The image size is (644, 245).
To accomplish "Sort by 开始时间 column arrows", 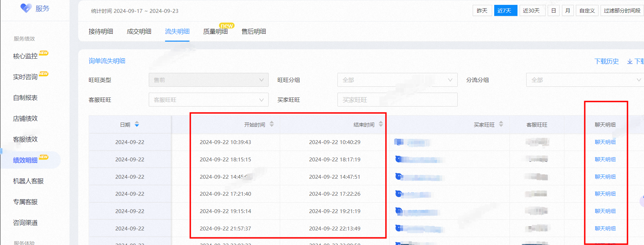I will pyautogui.click(x=272, y=124).
